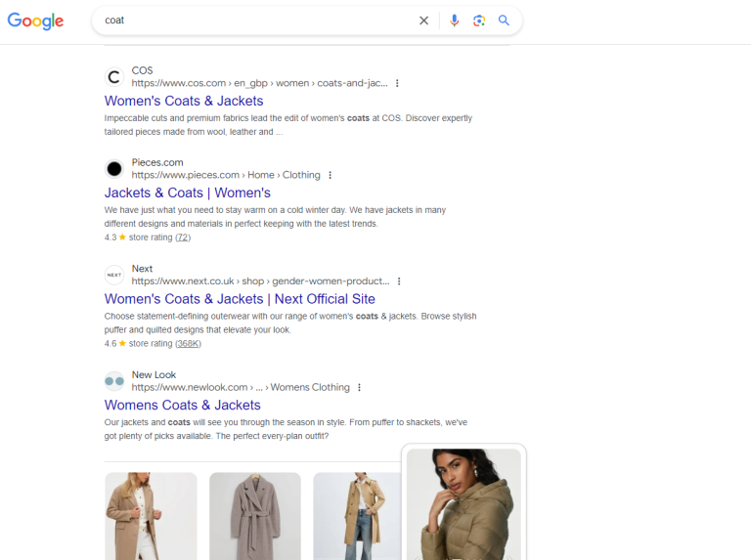
Task: Open the olive puffer jacket model thumbnail
Action: pos(464,504)
